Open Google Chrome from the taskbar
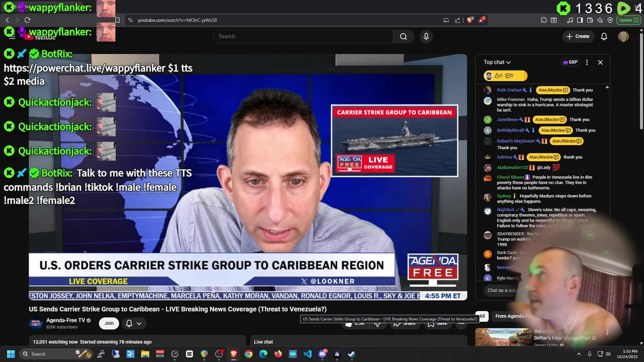 pos(249,354)
